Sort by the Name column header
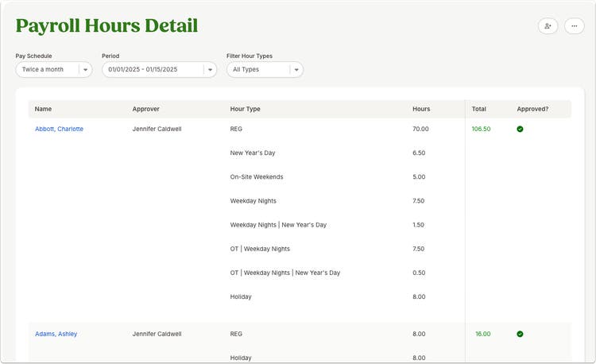The image size is (596, 364). click(x=43, y=109)
